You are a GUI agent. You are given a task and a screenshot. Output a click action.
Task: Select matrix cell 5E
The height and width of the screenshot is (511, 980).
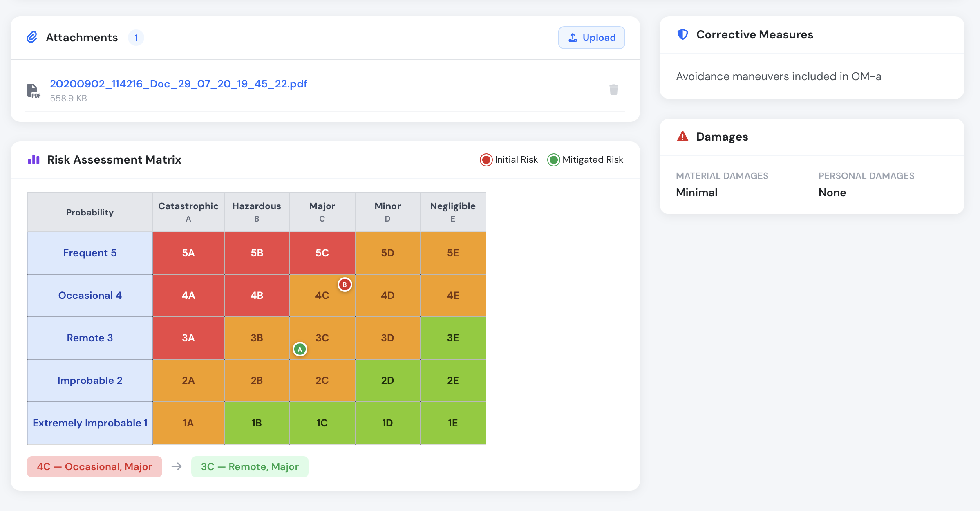tap(453, 253)
